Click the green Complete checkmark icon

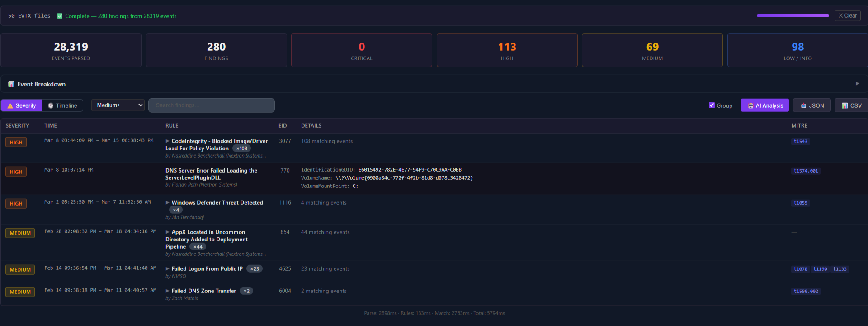tap(60, 16)
